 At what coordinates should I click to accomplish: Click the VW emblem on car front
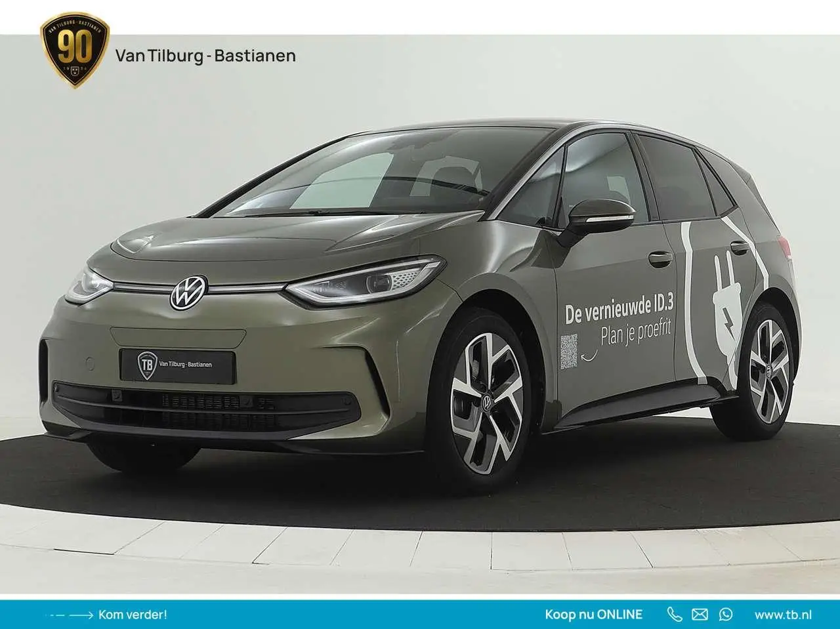coord(189,293)
